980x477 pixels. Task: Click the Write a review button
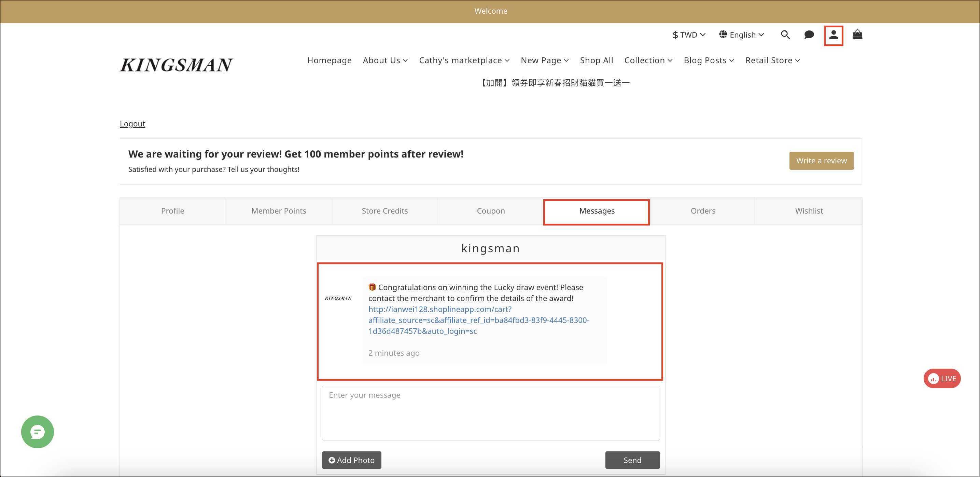(821, 161)
